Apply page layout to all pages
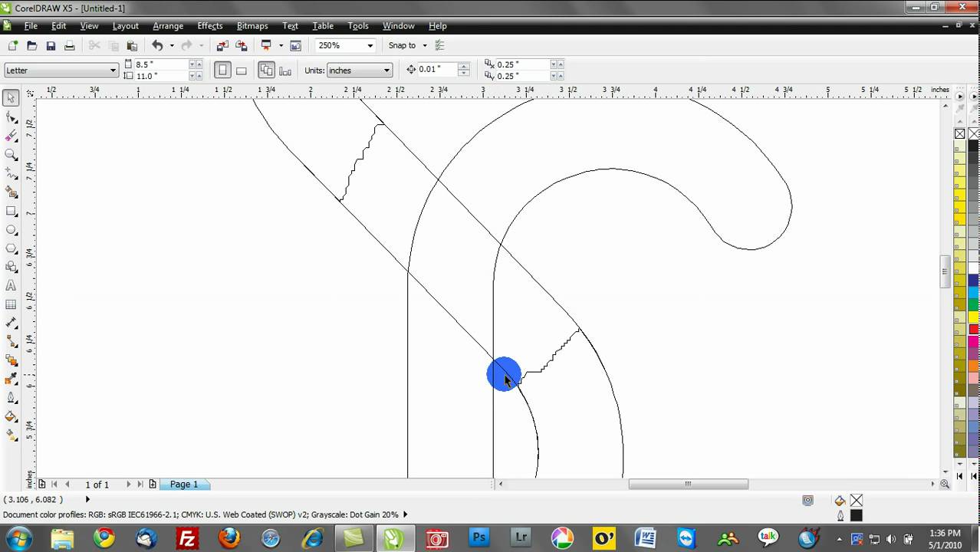The height and width of the screenshot is (552, 980). 266,71
